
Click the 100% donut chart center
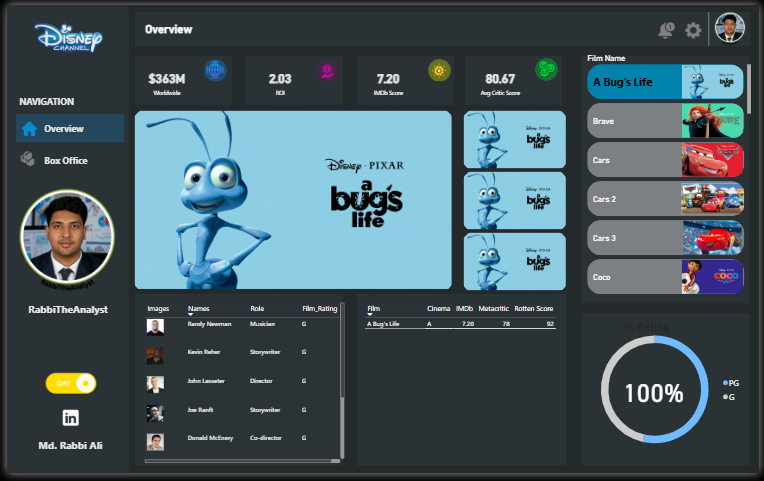coord(654,392)
